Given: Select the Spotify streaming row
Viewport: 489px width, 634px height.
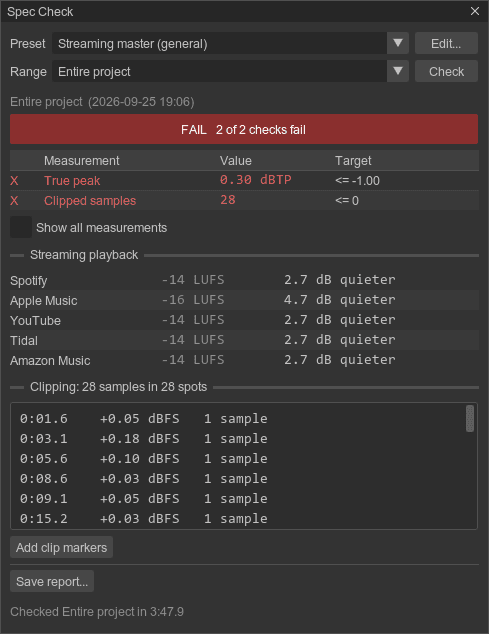Looking at the screenshot, I should click(244, 280).
